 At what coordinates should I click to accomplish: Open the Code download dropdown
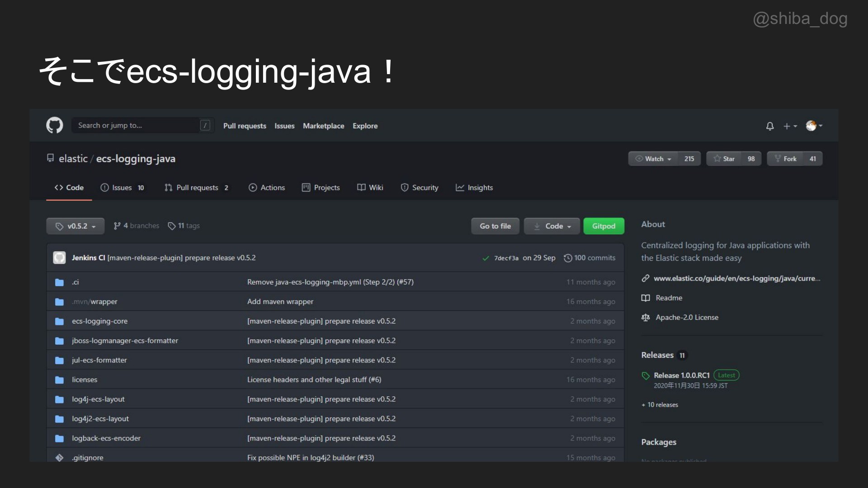point(552,226)
